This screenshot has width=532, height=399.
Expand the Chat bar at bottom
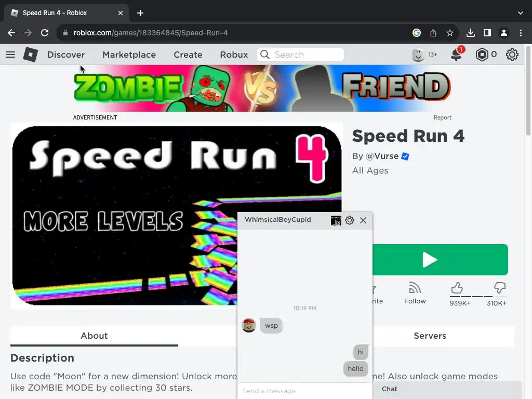point(448,390)
